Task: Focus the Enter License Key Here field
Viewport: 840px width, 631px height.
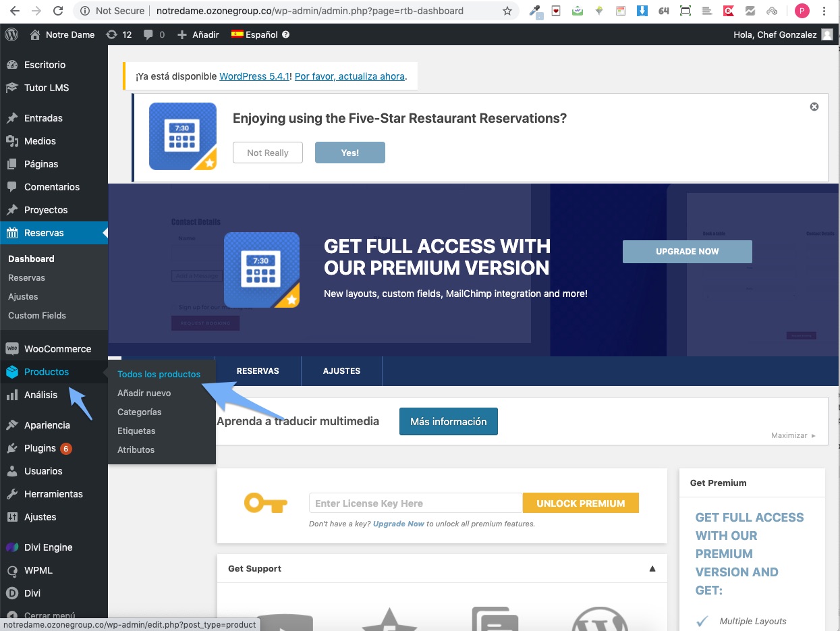Action: (416, 503)
